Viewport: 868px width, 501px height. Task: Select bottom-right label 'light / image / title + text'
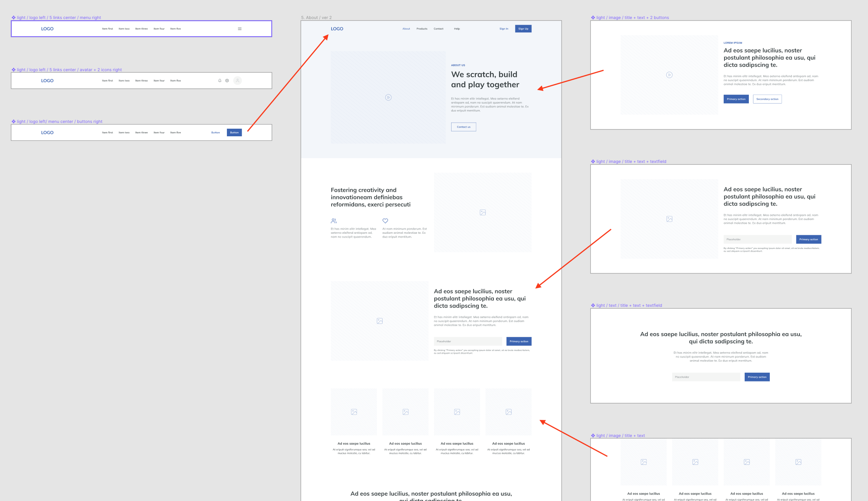pyautogui.click(x=621, y=436)
